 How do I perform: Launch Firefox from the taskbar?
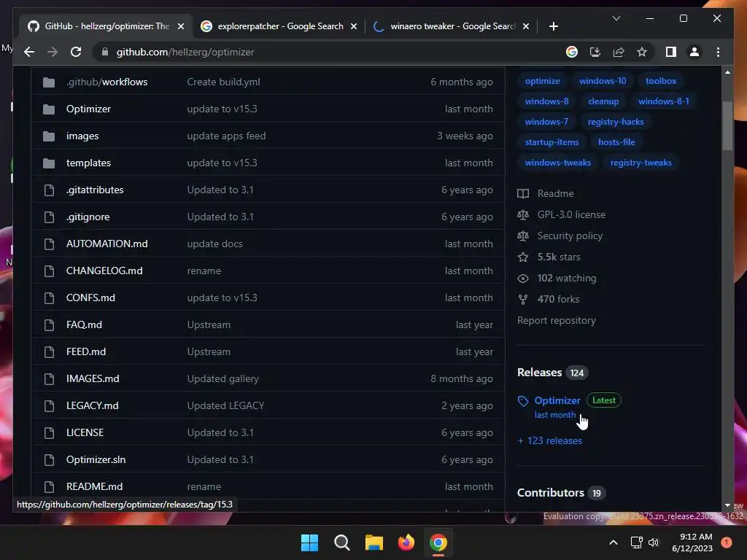click(406, 542)
